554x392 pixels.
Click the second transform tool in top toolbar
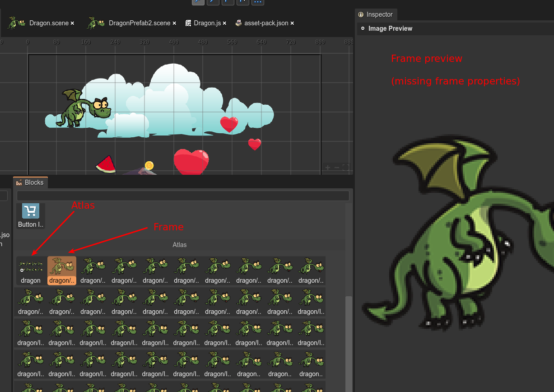[213, 2]
